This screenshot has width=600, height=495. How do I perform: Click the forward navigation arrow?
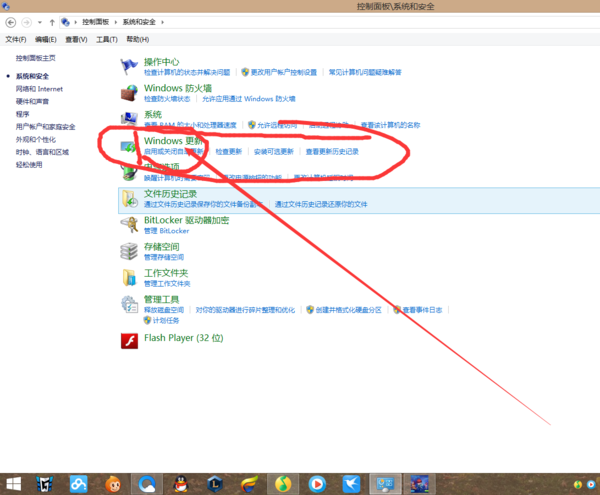[26, 23]
